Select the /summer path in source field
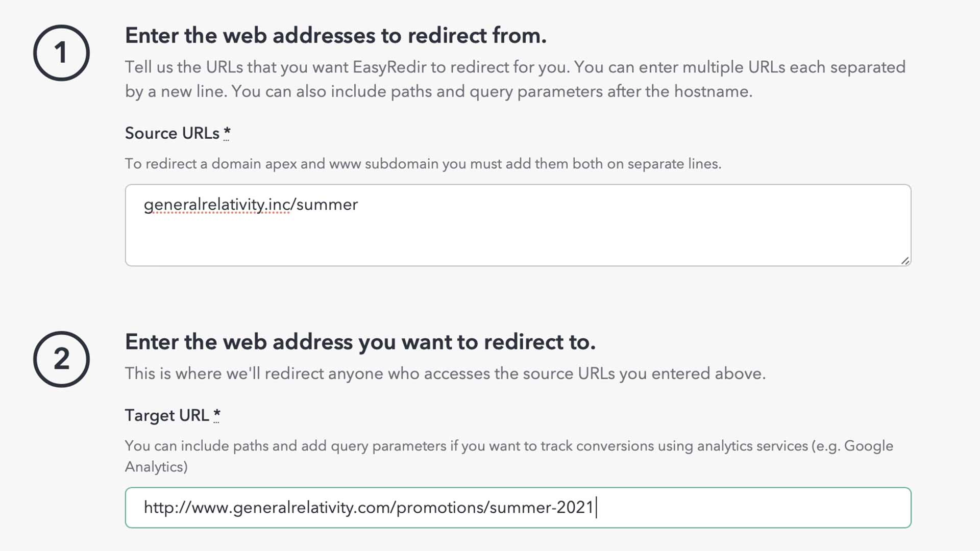 [x=325, y=205]
